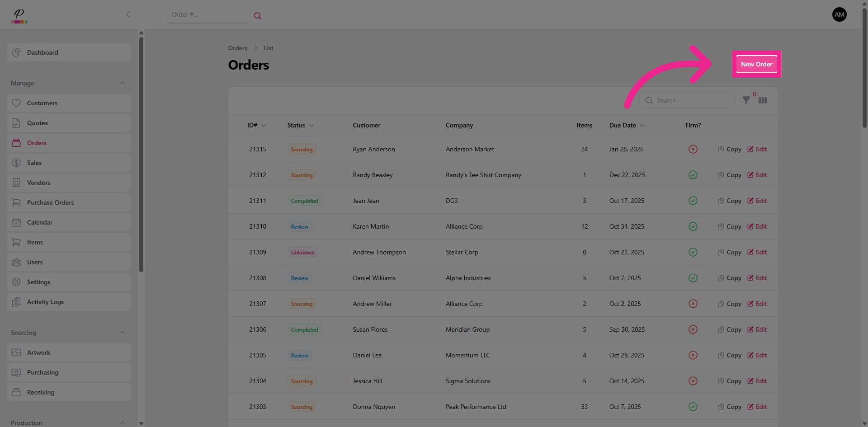Collapse sidebar with the left chevron
This screenshot has width=868, height=427.
coord(128,14)
